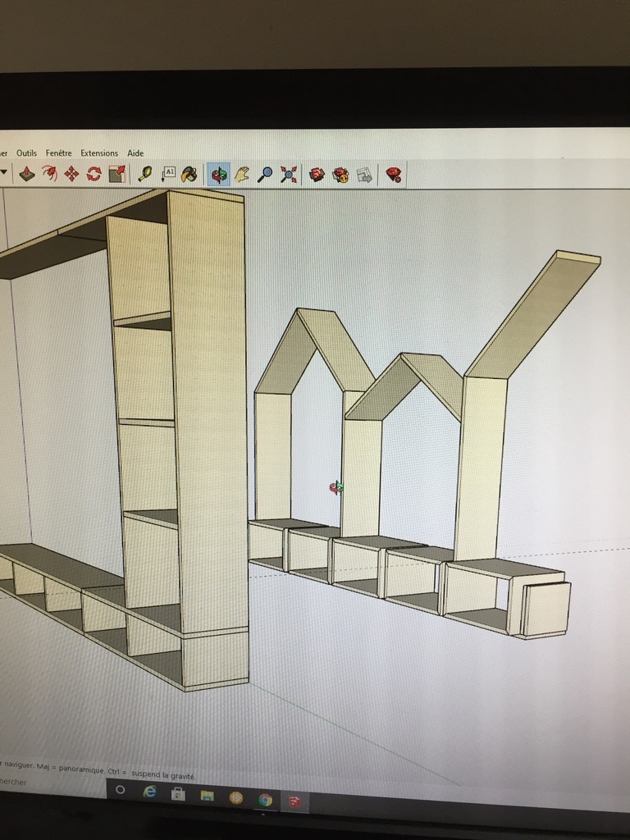Select the Rotate tool
The width and height of the screenshot is (630, 840).
[94, 174]
